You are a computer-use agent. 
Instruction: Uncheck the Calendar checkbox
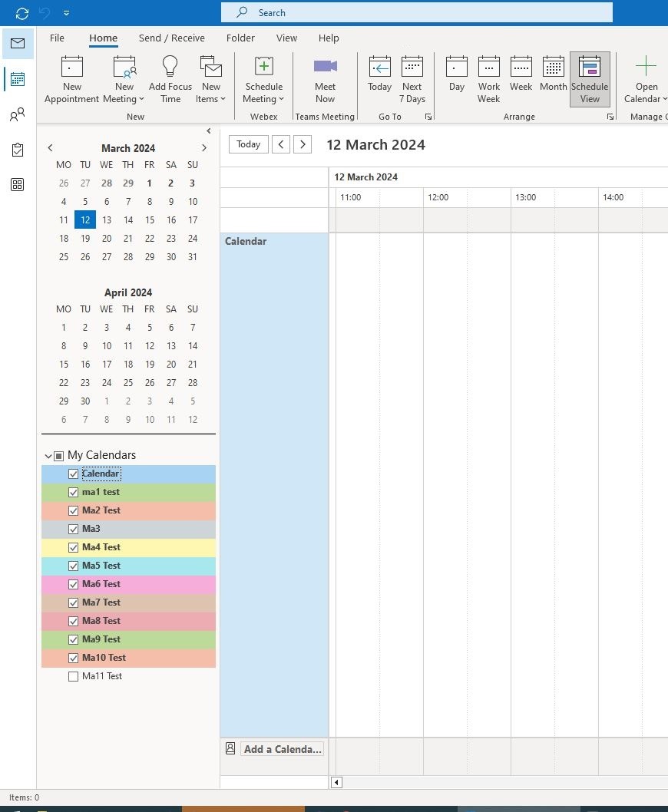coord(73,474)
